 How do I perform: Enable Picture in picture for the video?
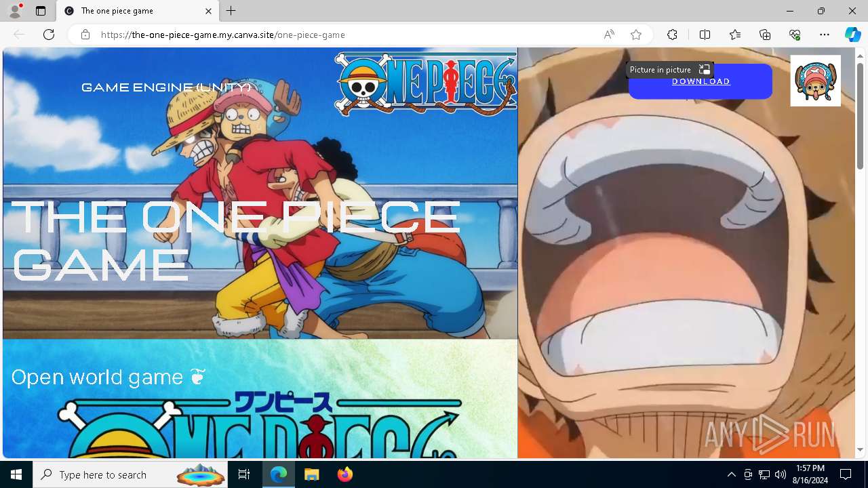[669, 70]
